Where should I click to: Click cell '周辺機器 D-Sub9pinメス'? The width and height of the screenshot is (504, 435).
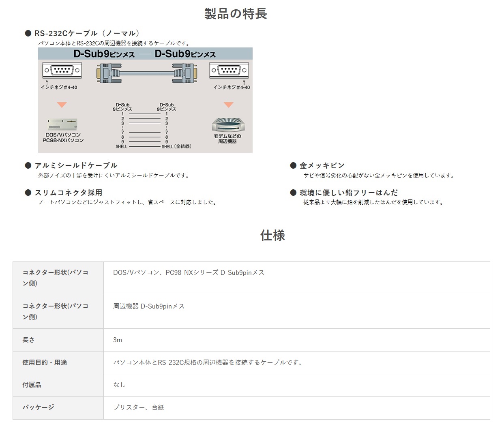coord(297,312)
